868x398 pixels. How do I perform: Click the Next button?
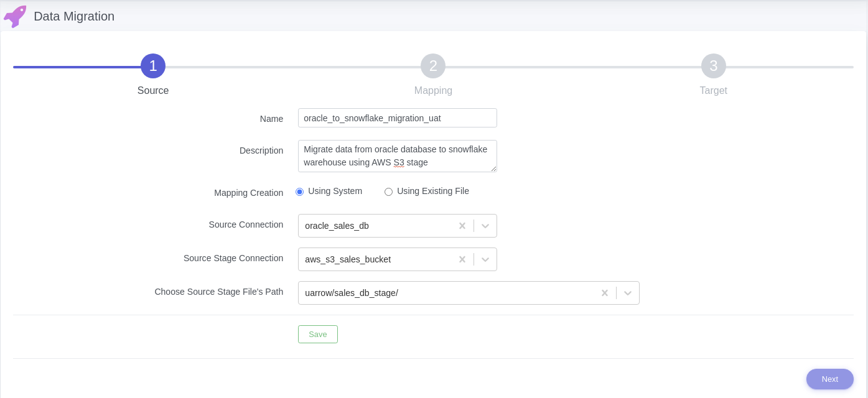[x=830, y=379]
